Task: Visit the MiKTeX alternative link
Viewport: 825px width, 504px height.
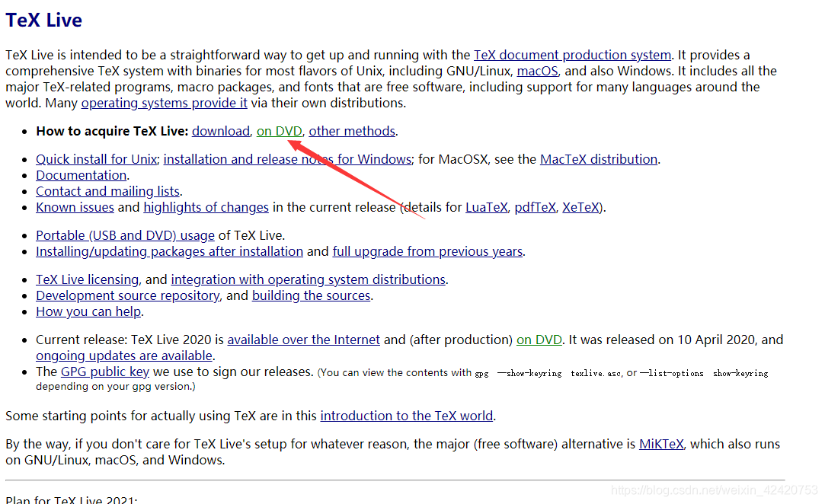Action: tap(661, 445)
